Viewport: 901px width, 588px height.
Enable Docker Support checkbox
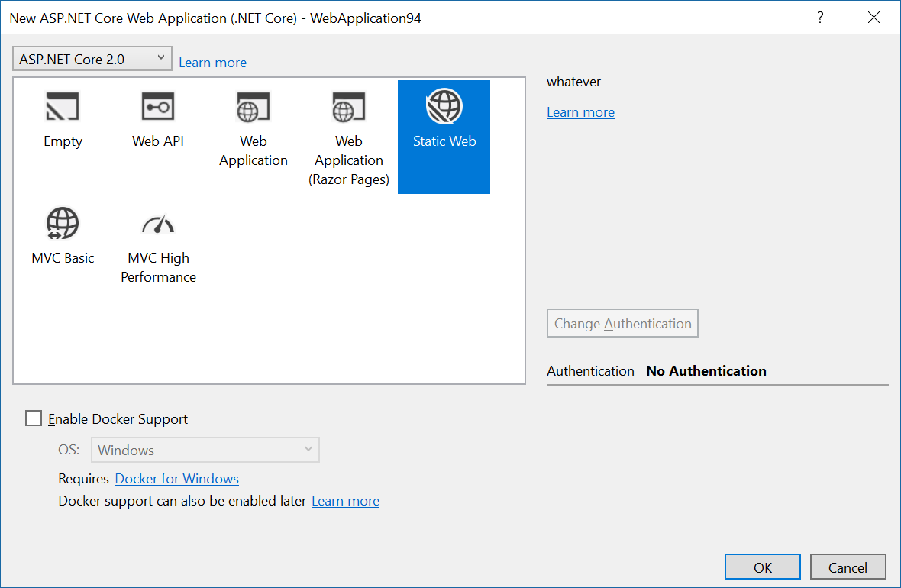(34, 418)
